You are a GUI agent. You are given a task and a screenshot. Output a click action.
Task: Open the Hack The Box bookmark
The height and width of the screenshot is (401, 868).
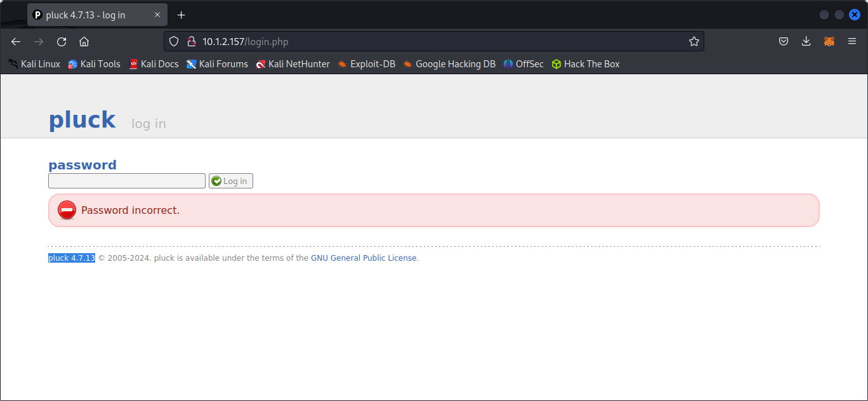point(585,64)
